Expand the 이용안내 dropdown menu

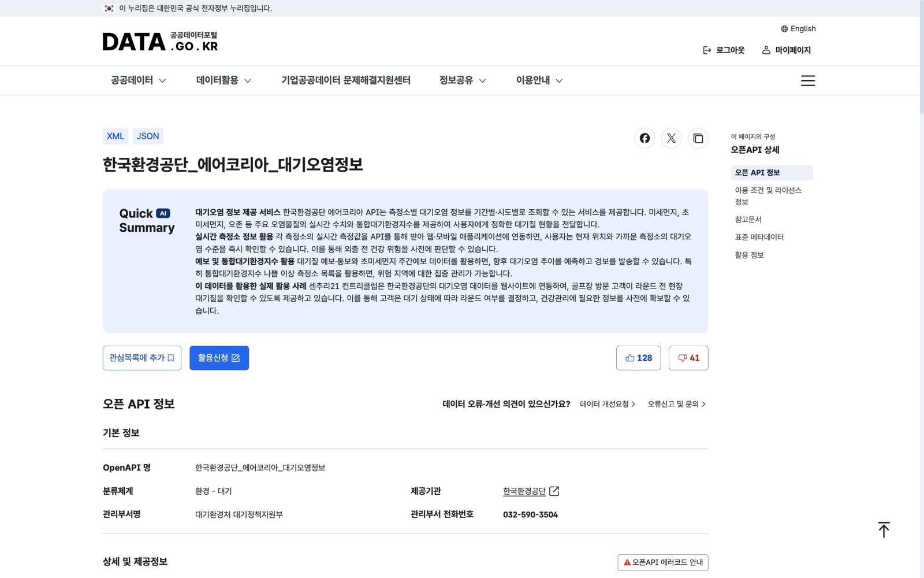point(539,80)
